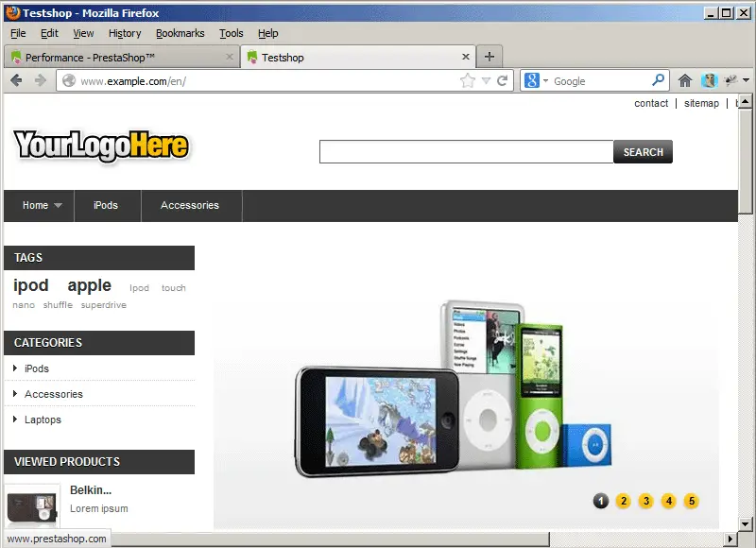This screenshot has width=756, height=548.
Task: Click the YourLogoHere logo
Action: tap(101, 146)
